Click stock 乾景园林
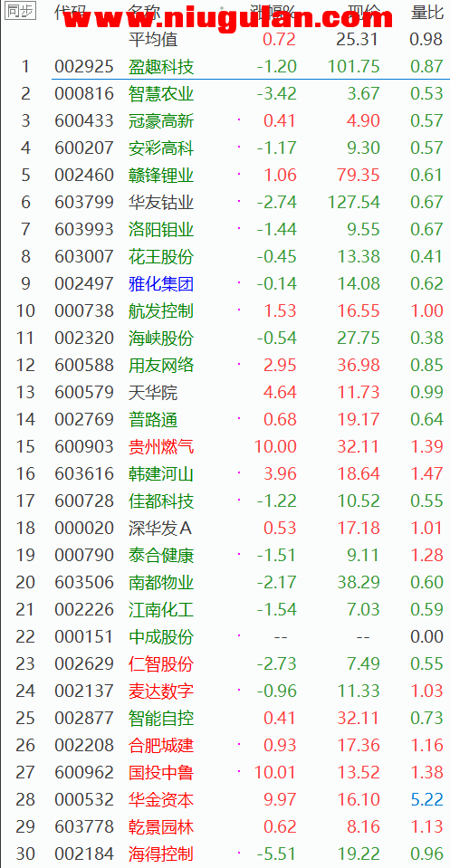The width and height of the screenshot is (450, 868). (161, 826)
